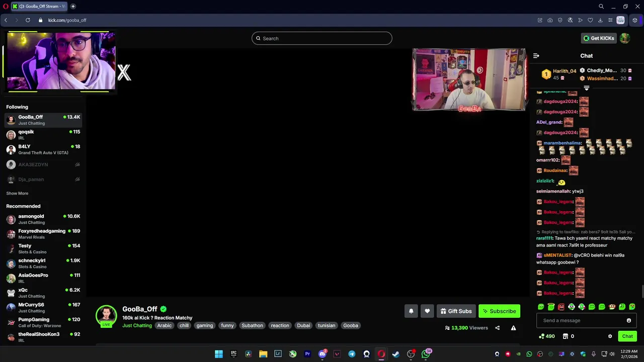Open B4LY channel in Following list
Image resolution: width=644 pixels, height=362 pixels.
click(43, 149)
